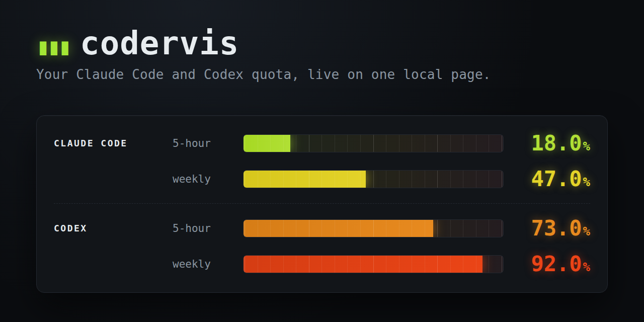The width and height of the screenshot is (644, 322).
Task: Click the Claude Code 5-hour label
Action: [192, 143]
